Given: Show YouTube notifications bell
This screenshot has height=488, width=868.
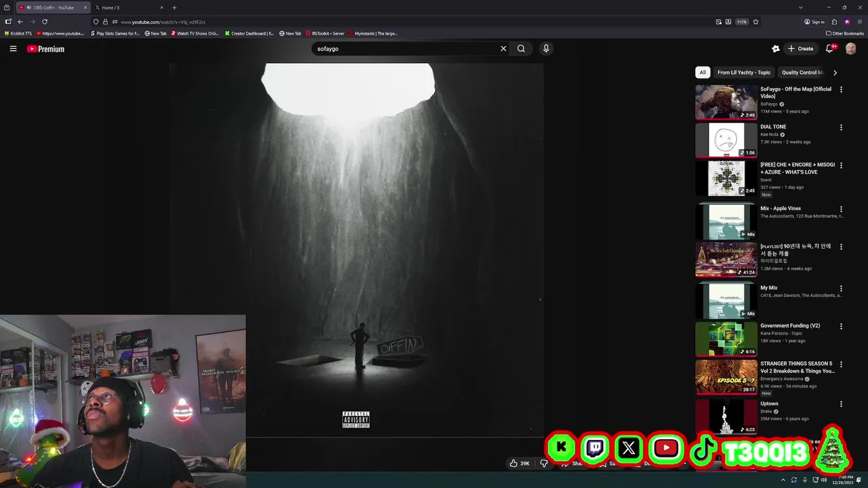Looking at the screenshot, I should [x=829, y=49].
